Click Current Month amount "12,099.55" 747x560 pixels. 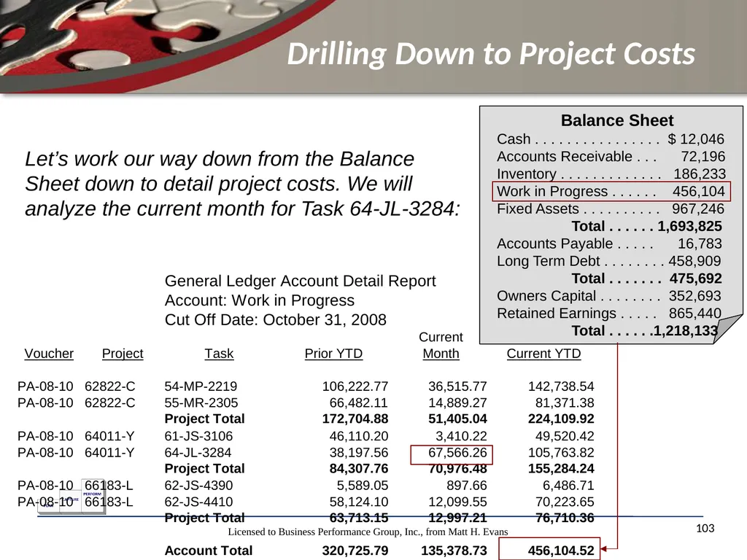(457, 502)
